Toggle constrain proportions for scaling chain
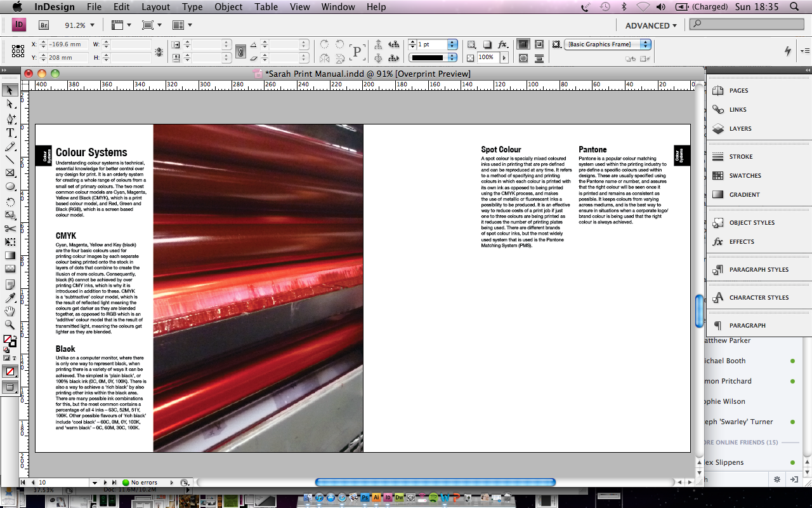This screenshot has width=812, height=508. pos(240,51)
